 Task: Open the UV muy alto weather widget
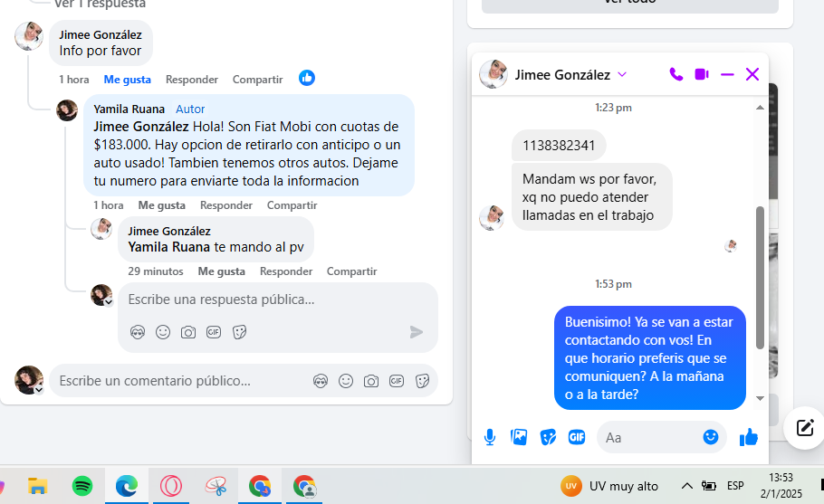[x=609, y=486]
